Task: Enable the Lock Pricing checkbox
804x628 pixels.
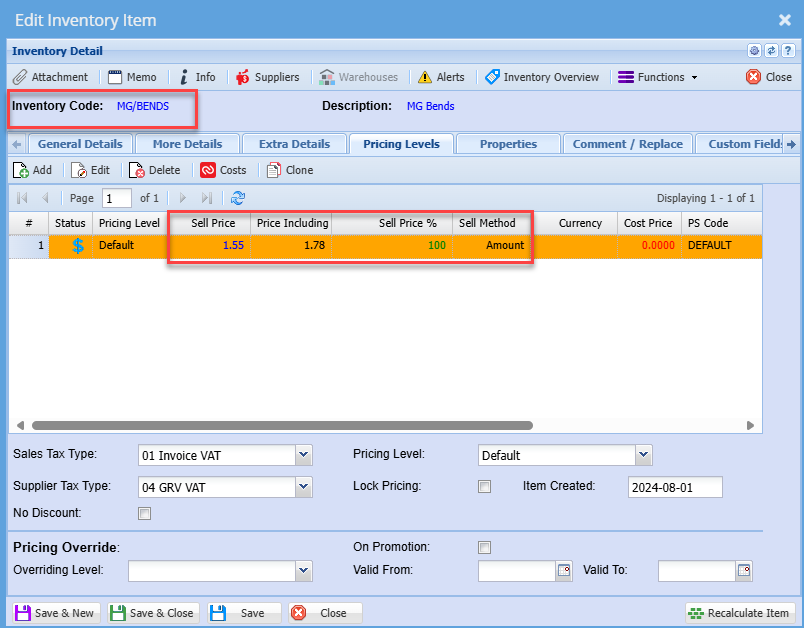Action: 485,487
